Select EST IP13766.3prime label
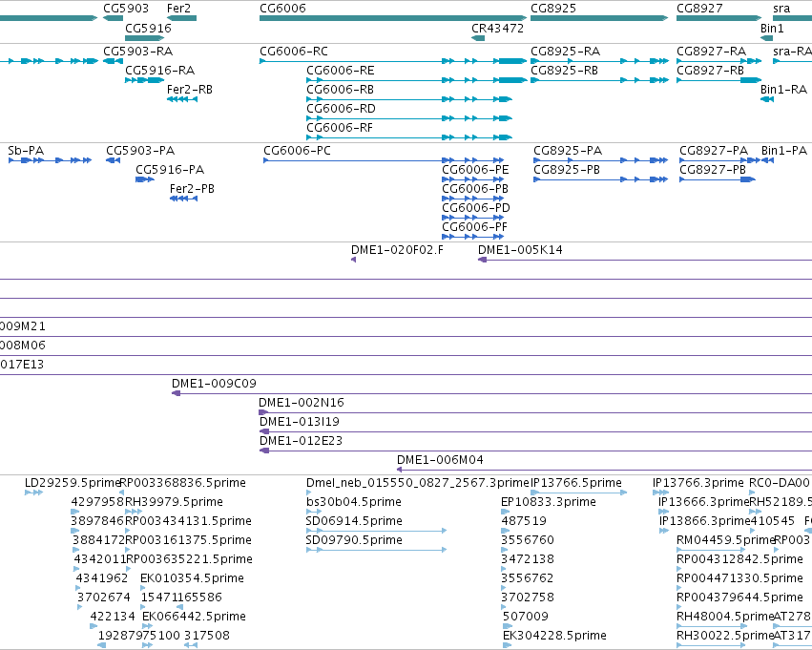Viewport: 812px width, 650px height. 698,483
